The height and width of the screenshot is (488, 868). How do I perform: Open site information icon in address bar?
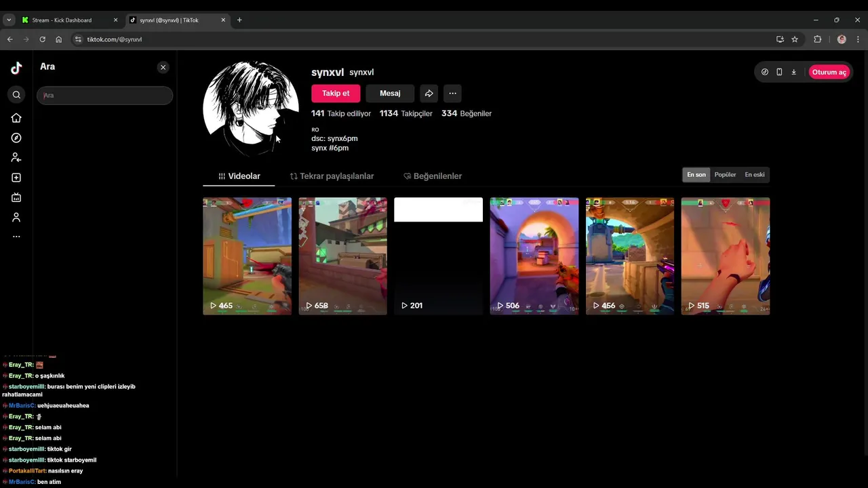tap(78, 39)
